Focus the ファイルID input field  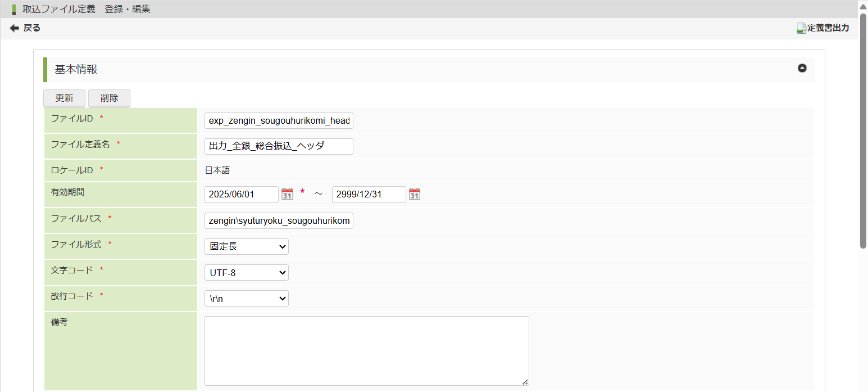click(x=279, y=121)
